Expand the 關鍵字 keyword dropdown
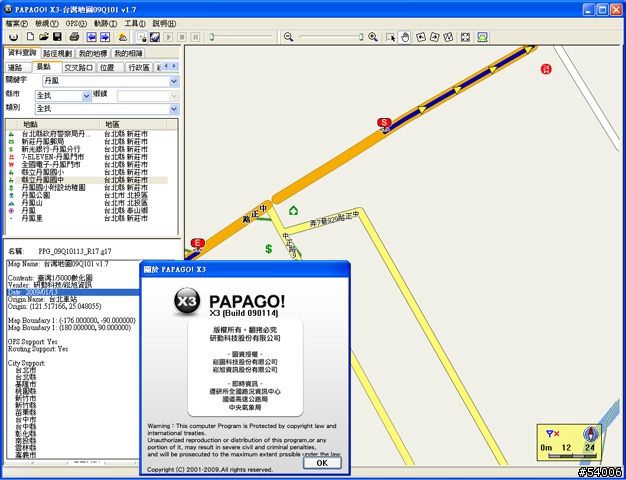Viewport: 626px width, 480px height. click(174, 81)
